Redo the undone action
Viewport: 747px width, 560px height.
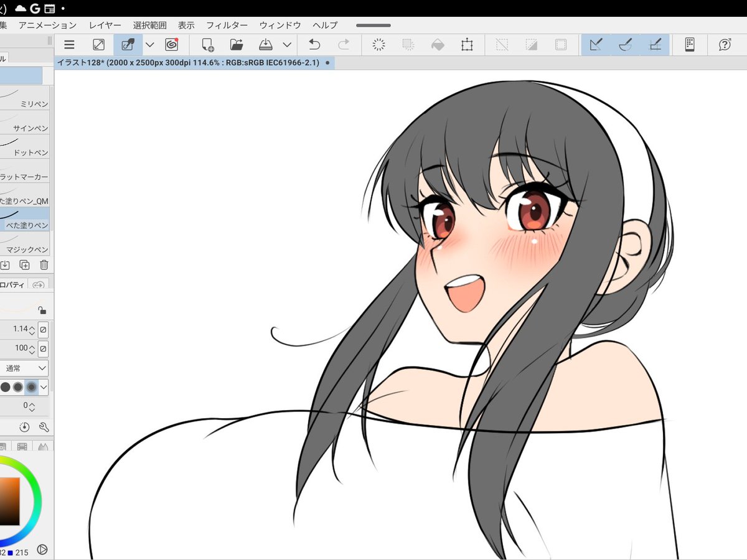(344, 45)
